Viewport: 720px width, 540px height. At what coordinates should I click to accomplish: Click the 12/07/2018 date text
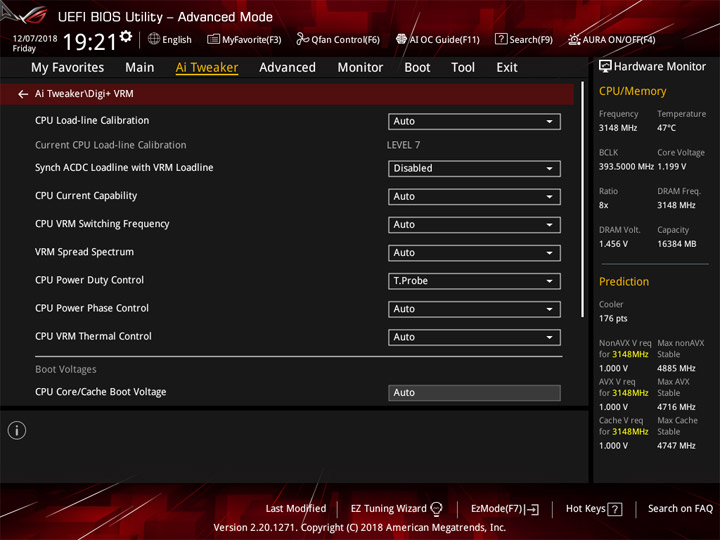(35, 39)
